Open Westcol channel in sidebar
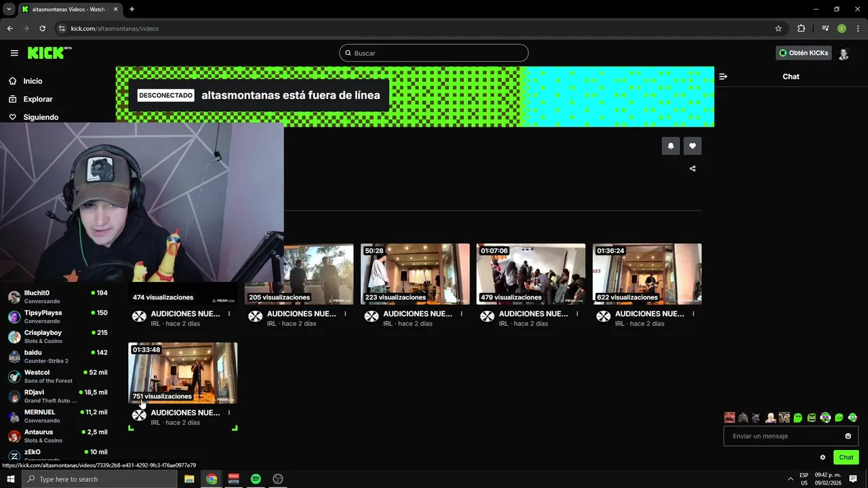 pyautogui.click(x=58, y=376)
